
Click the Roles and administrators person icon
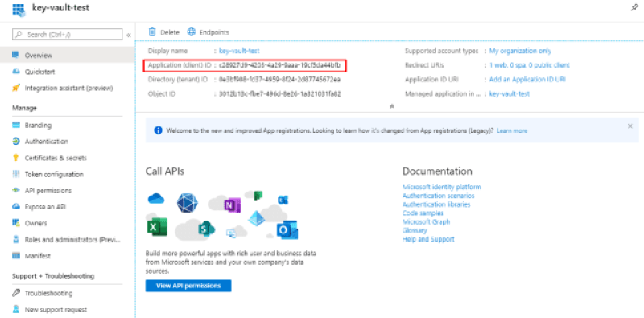16,239
